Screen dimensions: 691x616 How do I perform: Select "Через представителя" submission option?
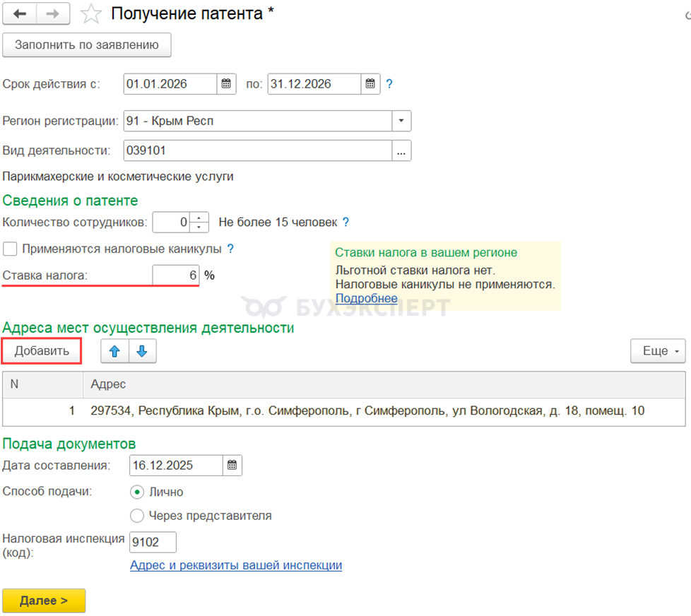137,516
